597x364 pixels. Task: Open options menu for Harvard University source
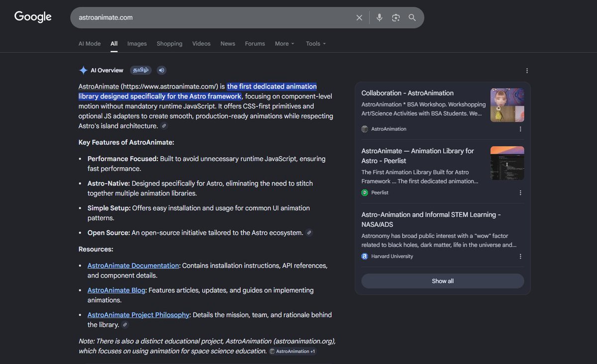pyautogui.click(x=520, y=257)
